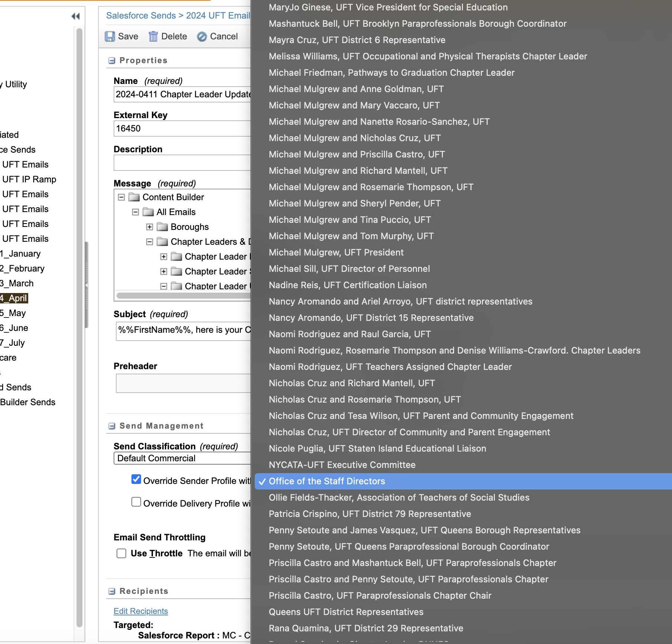672x644 pixels.
Task: Open 5_May folder in sidebar
Action: point(13,313)
